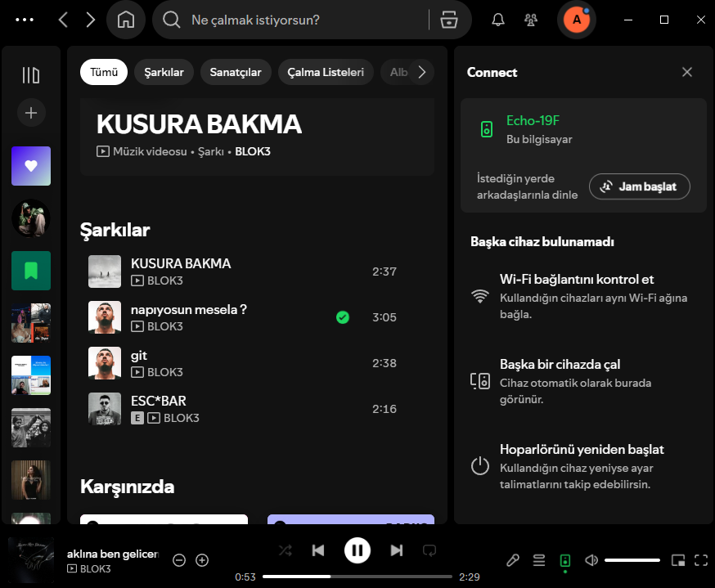Open the Home page
This screenshot has height=588, width=715.
tap(126, 20)
